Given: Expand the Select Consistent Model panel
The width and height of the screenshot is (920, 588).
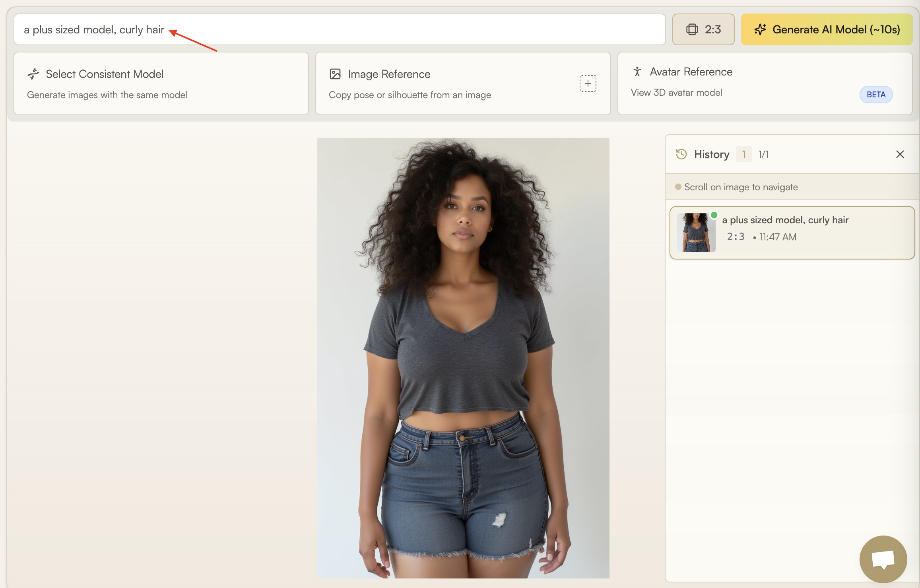Looking at the screenshot, I should [x=161, y=83].
